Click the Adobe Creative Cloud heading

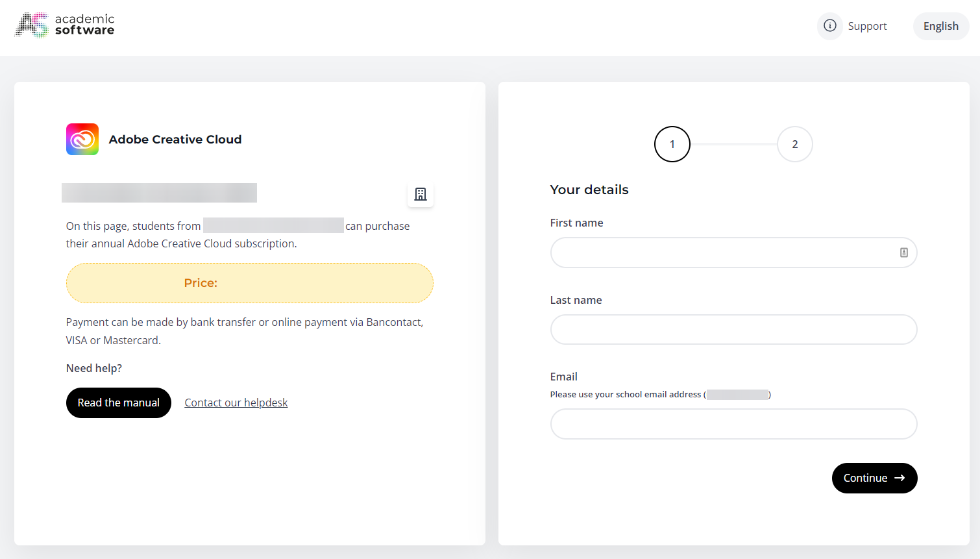pyautogui.click(x=175, y=140)
